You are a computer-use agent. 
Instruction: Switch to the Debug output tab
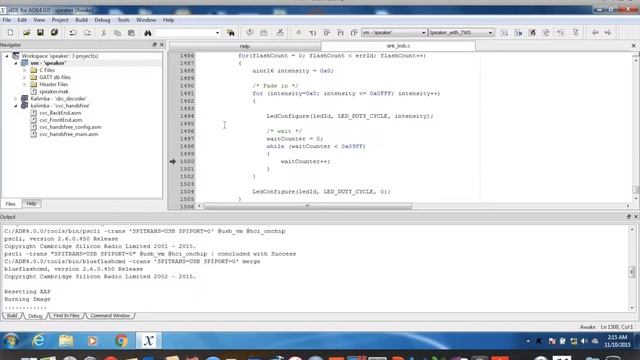[35, 316]
